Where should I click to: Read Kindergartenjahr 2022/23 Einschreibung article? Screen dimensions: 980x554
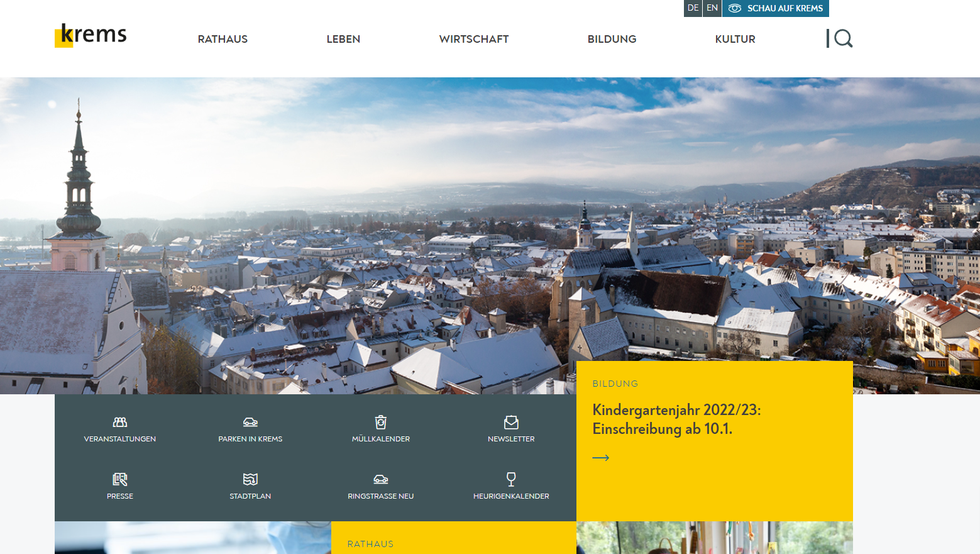coord(676,419)
